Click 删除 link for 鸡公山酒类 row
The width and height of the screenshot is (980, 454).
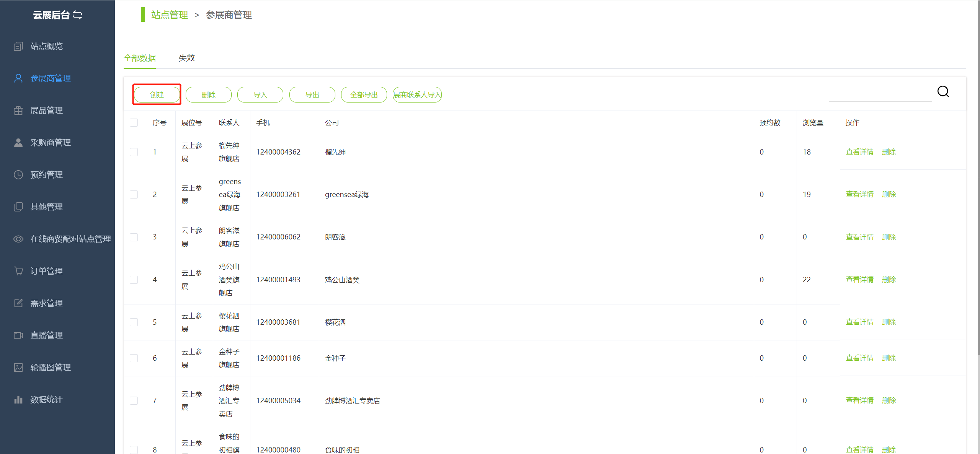[889, 280]
